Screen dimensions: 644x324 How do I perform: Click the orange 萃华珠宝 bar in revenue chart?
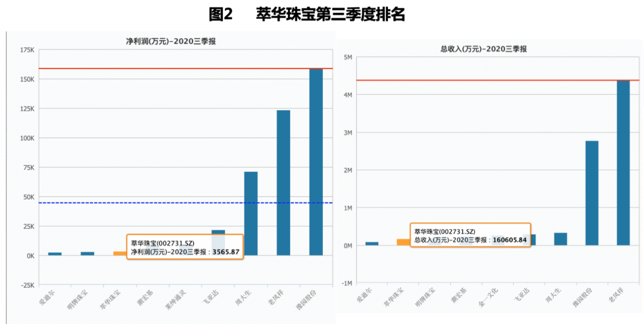pyautogui.click(x=403, y=242)
